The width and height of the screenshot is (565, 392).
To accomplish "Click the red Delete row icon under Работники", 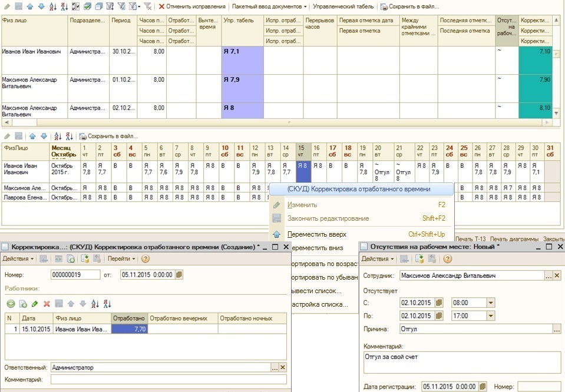I will pyautogui.click(x=47, y=304).
